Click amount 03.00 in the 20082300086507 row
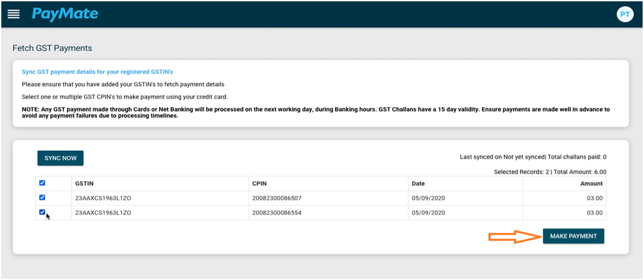 click(595, 198)
